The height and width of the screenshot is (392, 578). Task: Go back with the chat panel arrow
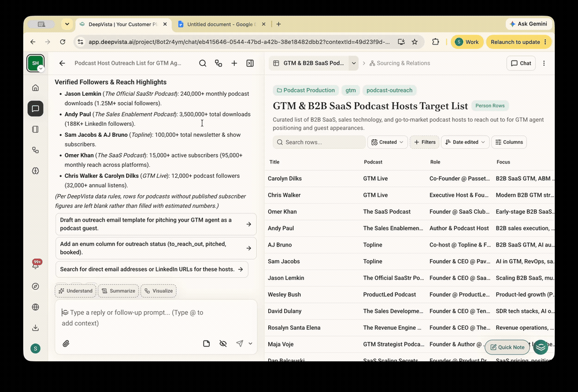click(62, 64)
